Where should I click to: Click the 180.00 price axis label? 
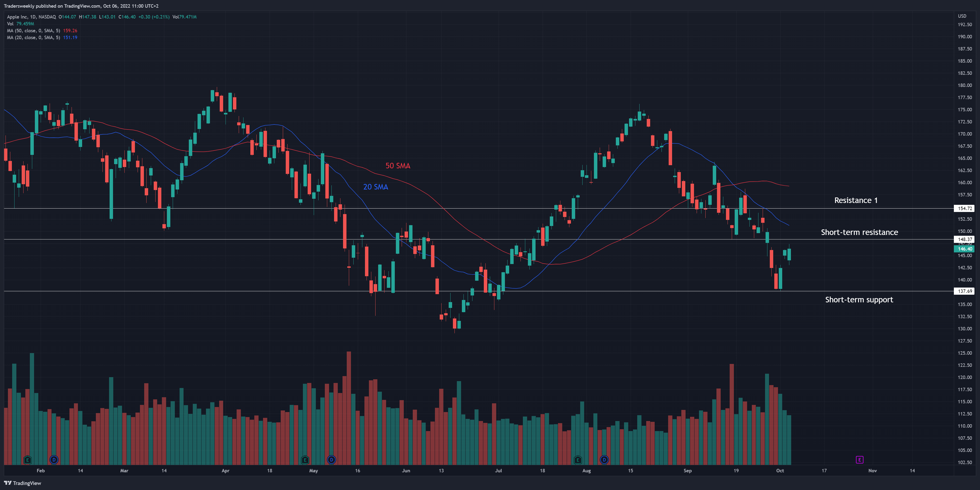pyautogui.click(x=964, y=85)
